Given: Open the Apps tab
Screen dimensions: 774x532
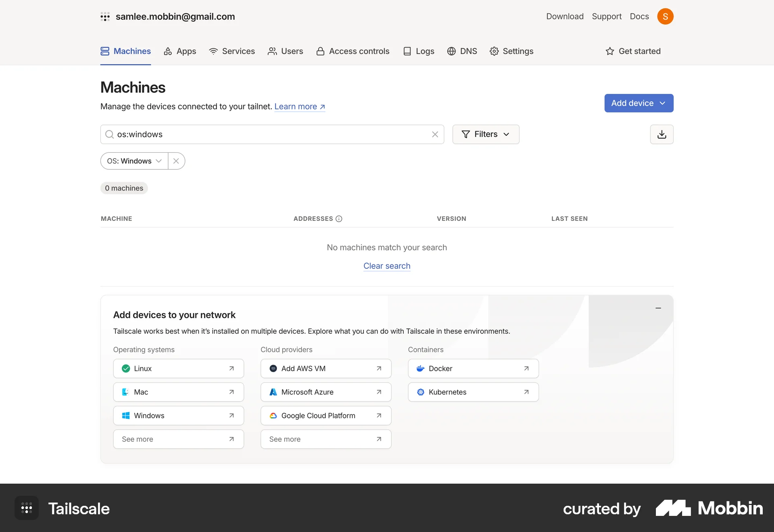Looking at the screenshot, I should point(180,51).
